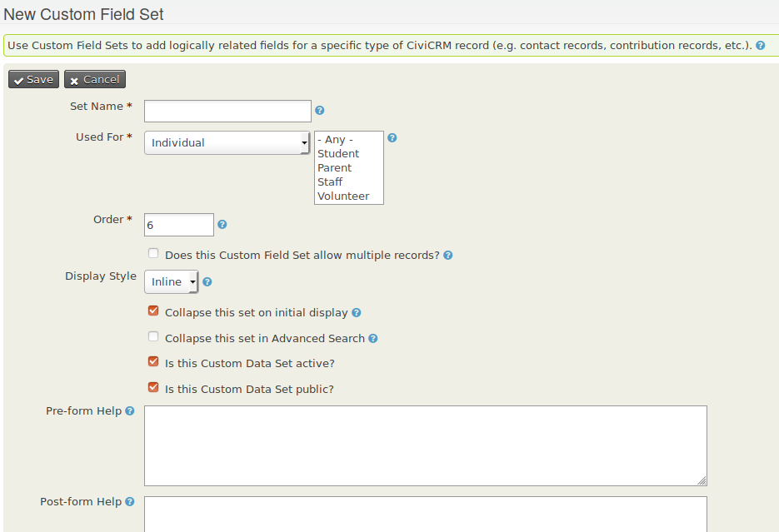Uncheck Is this Custom Data Set public

tap(153, 387)
